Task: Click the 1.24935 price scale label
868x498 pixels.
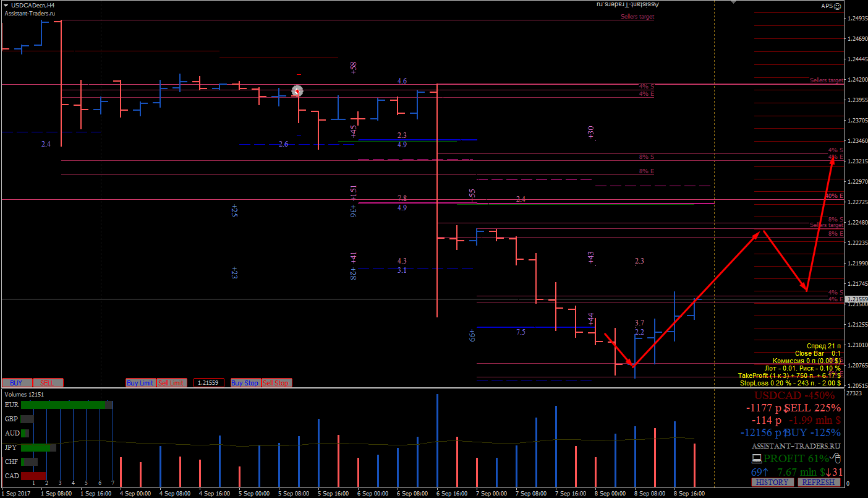Action: click(856, 19)
